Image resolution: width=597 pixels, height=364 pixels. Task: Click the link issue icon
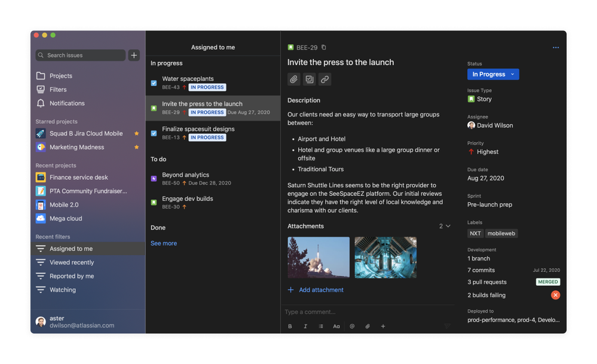click(x=324, y=79)
